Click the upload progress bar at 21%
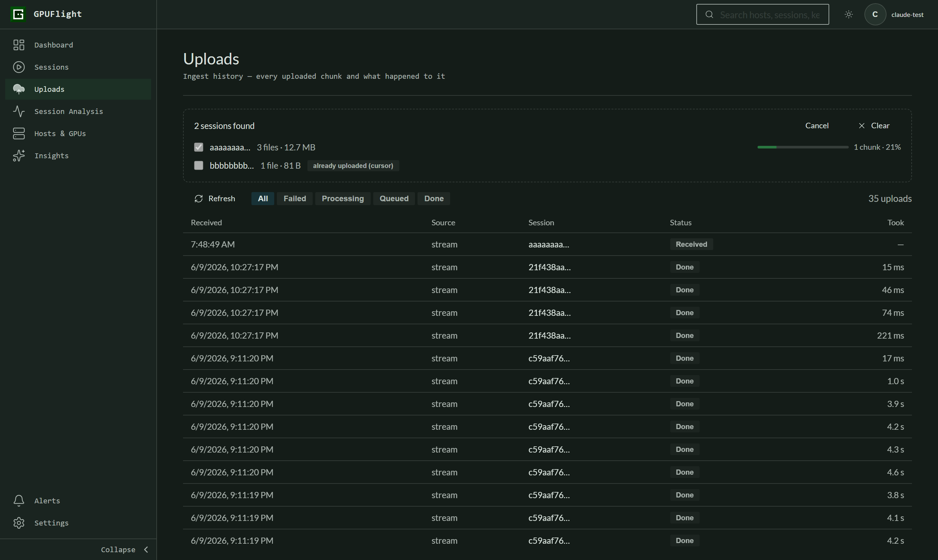This screenshot has height=560, width=938. 803,147
